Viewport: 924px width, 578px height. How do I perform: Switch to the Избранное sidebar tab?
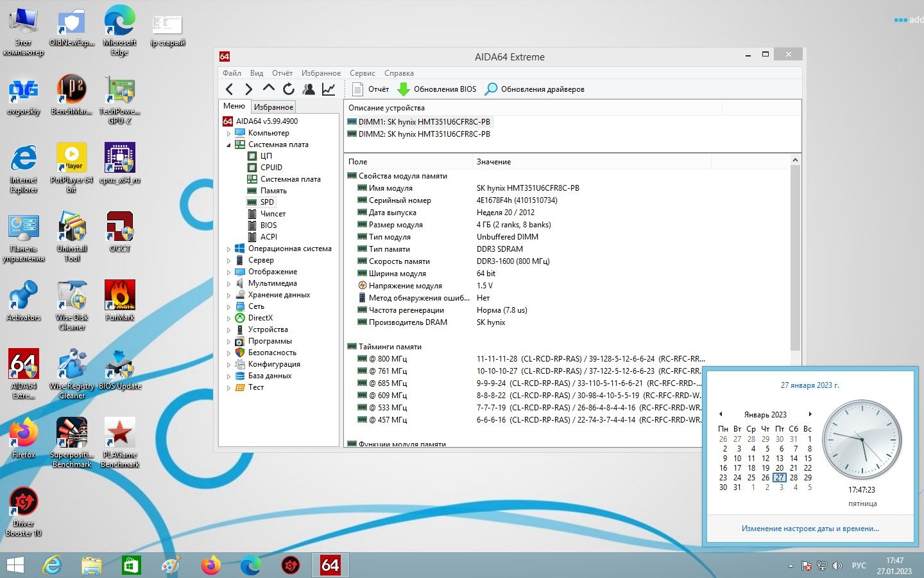[x=273, y=107]
